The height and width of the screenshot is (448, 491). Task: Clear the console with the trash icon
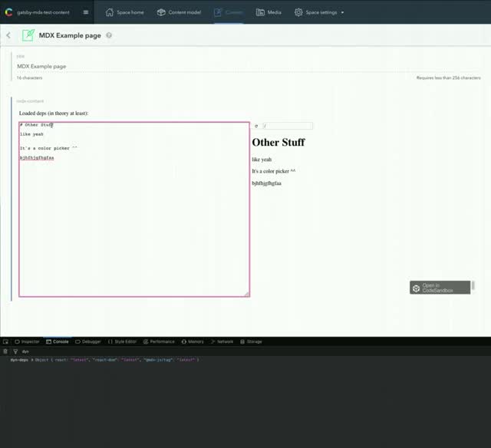pos(5,351)
